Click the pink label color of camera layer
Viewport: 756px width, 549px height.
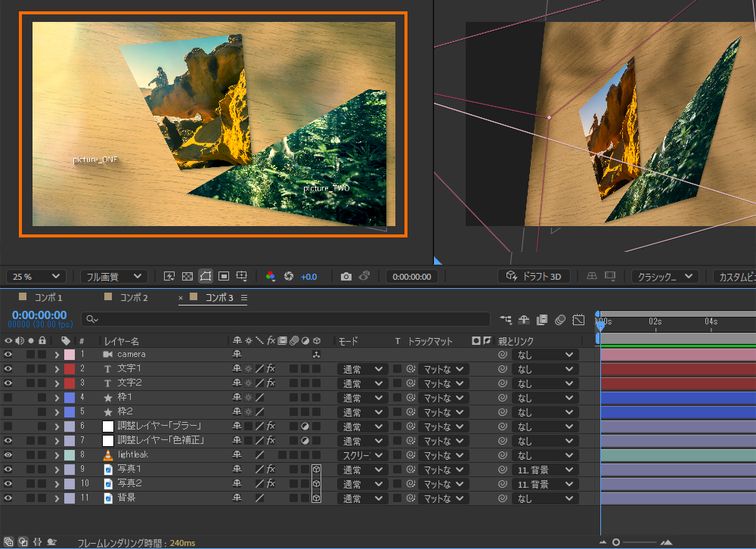70,355
